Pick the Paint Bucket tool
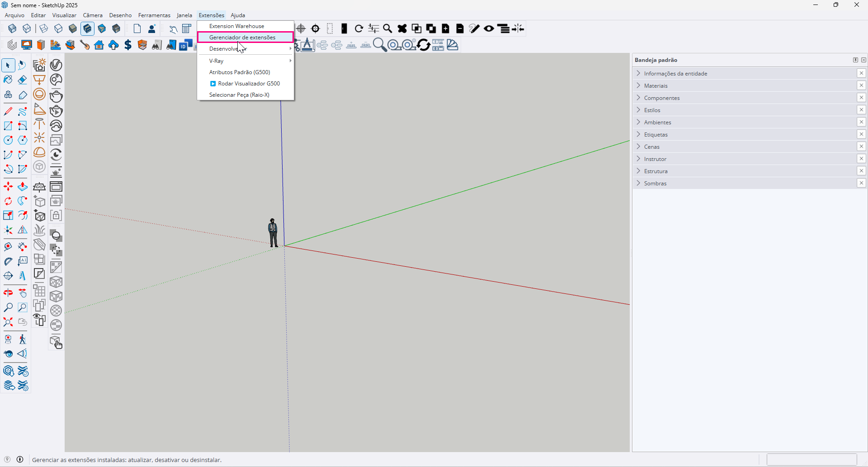The width and height of the screenshot is (868, 467). [x=8, y=80]
